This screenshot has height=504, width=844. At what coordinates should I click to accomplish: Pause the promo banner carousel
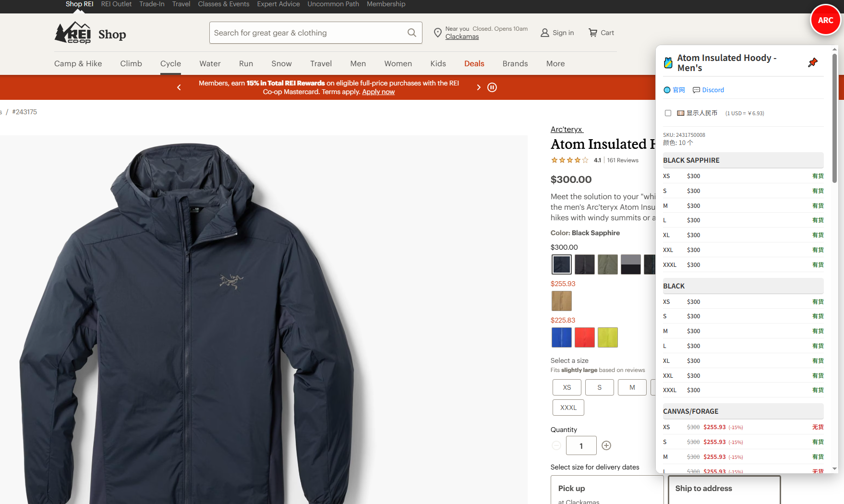(x=492, y=87)
